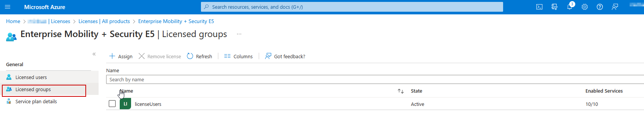The height and width of the screenshot is (138, 644).
Task: Collapse the left navigation pane
Action: (x=94, y=54)
